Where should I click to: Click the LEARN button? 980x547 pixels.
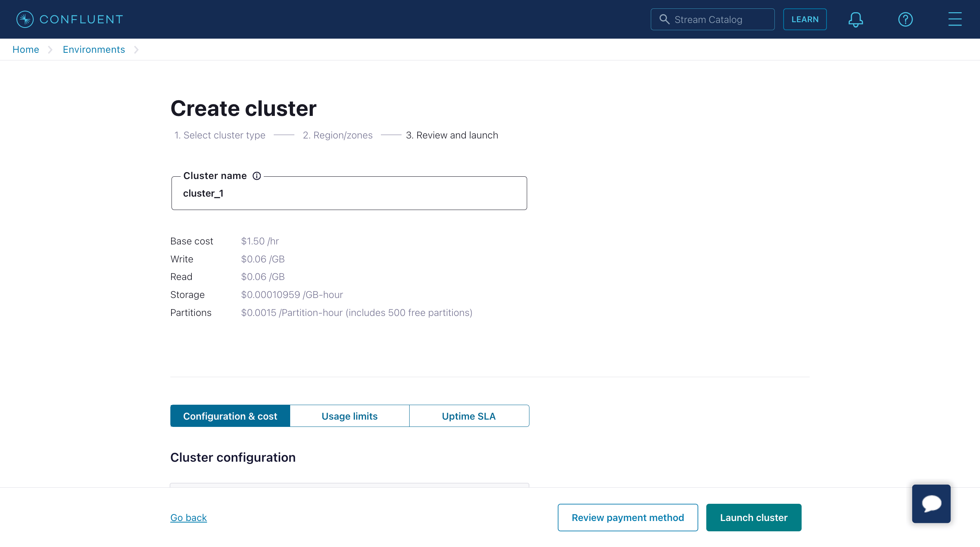click(805, 19)
